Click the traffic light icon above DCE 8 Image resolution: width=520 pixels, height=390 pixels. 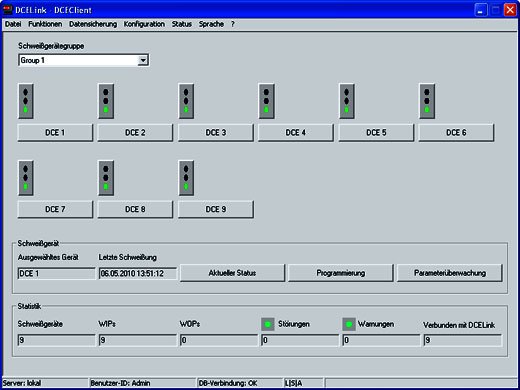[106, 178]
